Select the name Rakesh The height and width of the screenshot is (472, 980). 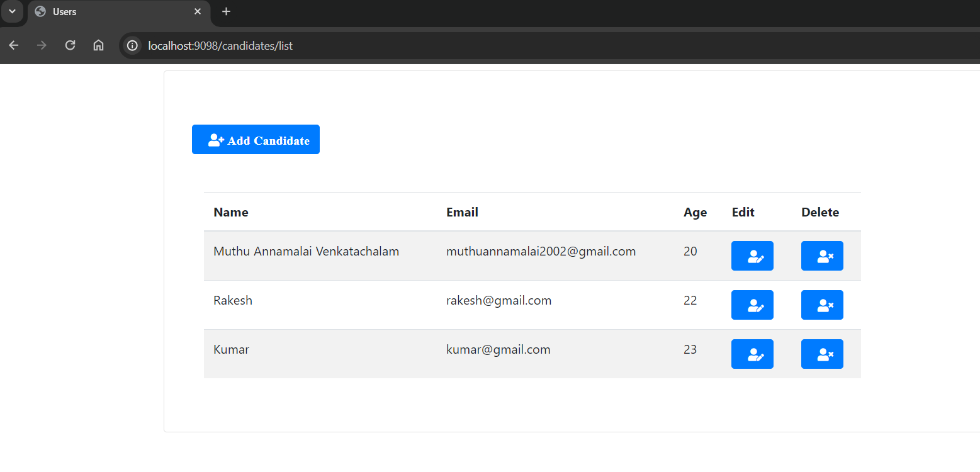click(x=233, y=301)
